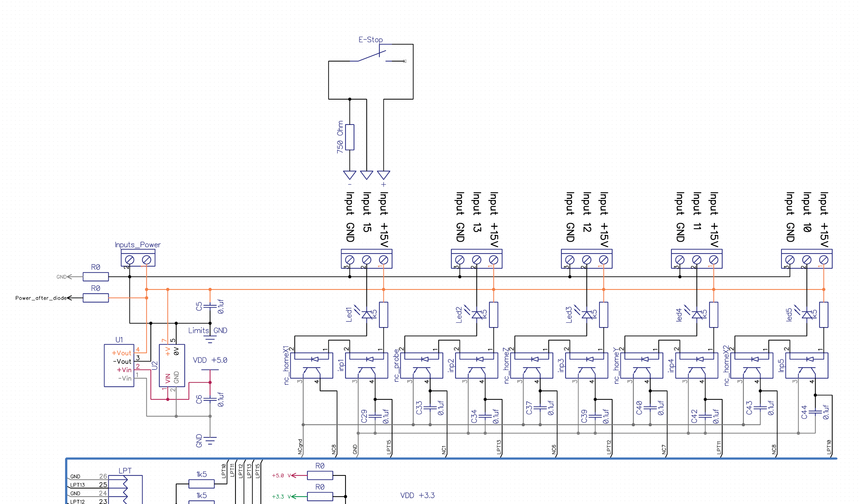
Task: Select the R0 resistor on +5.0 V
Action: [320, 475]
